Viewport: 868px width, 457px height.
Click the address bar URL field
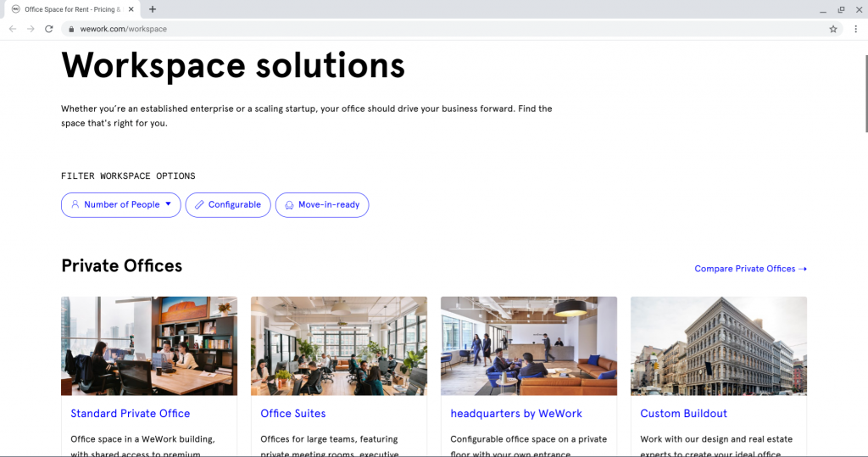pyautogui.click(x=424, y=29)
